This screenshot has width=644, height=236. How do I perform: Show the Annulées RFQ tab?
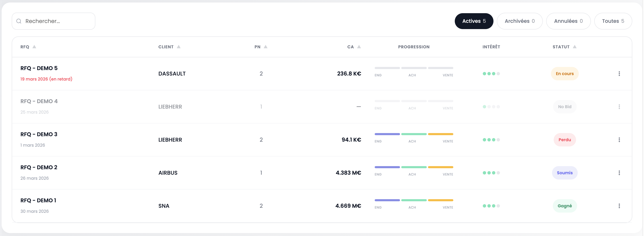coord(568,21)
